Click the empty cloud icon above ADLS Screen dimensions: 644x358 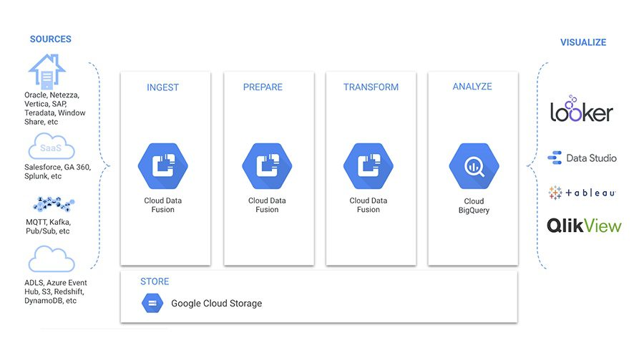(x=52, y=259)
